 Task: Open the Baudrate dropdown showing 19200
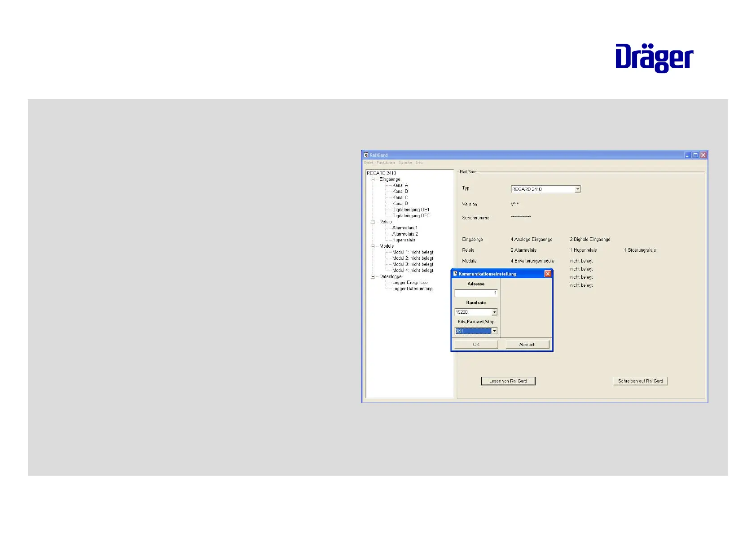pos(494,312)
